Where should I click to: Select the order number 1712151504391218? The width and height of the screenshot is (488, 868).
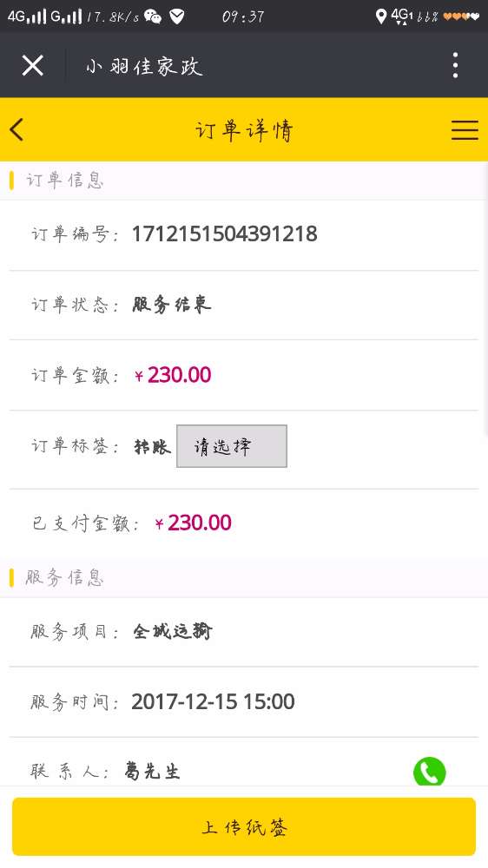click(x=224, y=234)
